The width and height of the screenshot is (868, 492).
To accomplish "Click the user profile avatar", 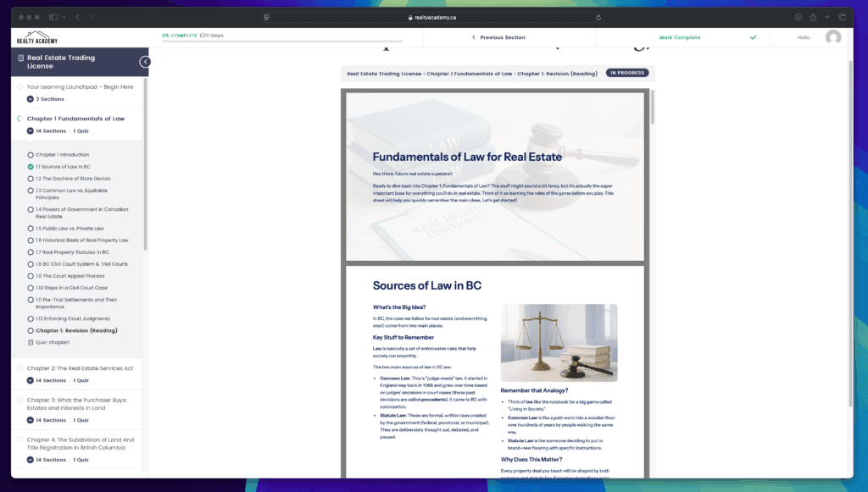I will click(x=833, y=37).
